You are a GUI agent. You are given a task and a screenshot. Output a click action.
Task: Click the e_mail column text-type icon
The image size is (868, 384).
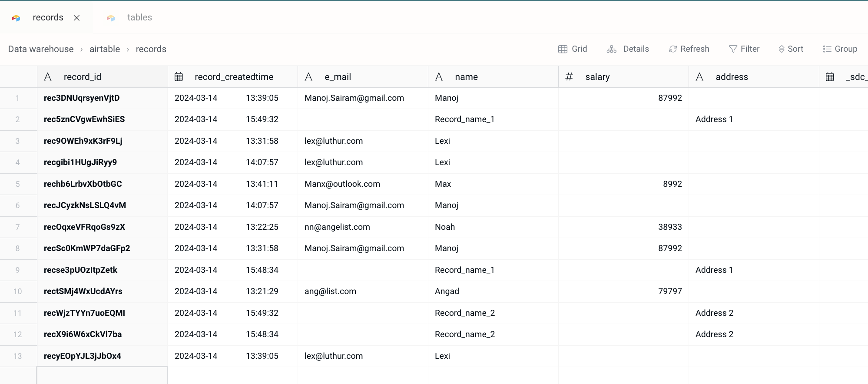coord(308,77)
